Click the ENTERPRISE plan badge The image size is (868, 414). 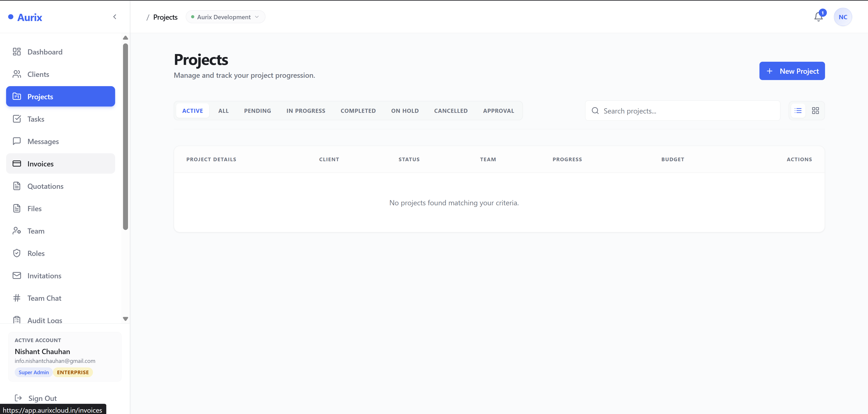(x=73, y=372)
